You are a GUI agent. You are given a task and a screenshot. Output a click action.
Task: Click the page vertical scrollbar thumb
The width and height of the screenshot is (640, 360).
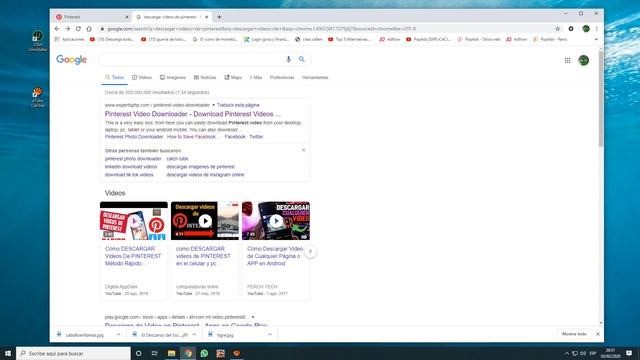pyautogui.click(x=600, y=99)
